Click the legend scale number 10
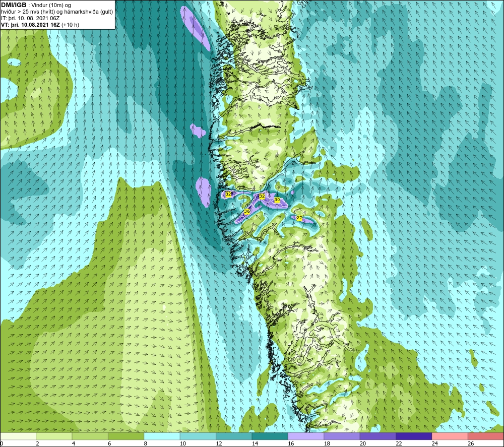Screen dimensions: 504x447 click(x=183, y=443)
